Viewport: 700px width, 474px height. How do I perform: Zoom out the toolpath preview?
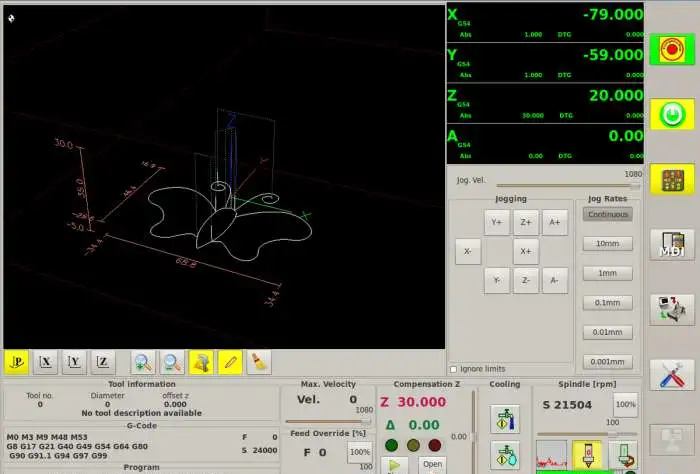tap(172, 362)
